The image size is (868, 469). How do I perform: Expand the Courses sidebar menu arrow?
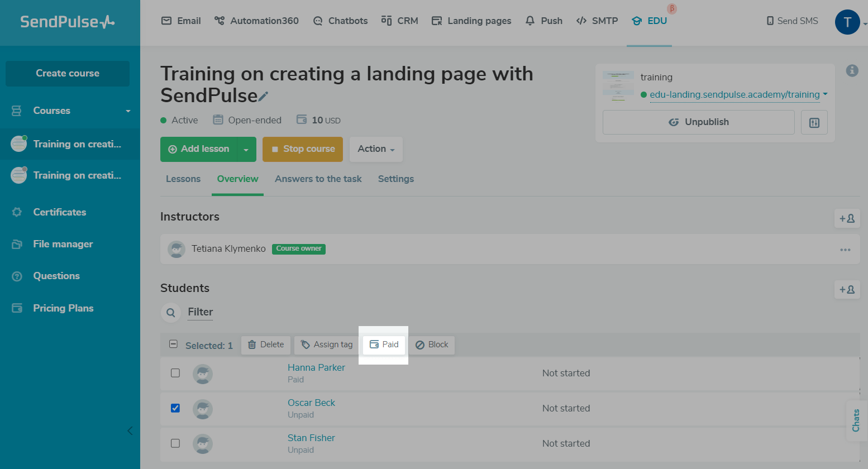pyautogui.click(x=128, y=111)
